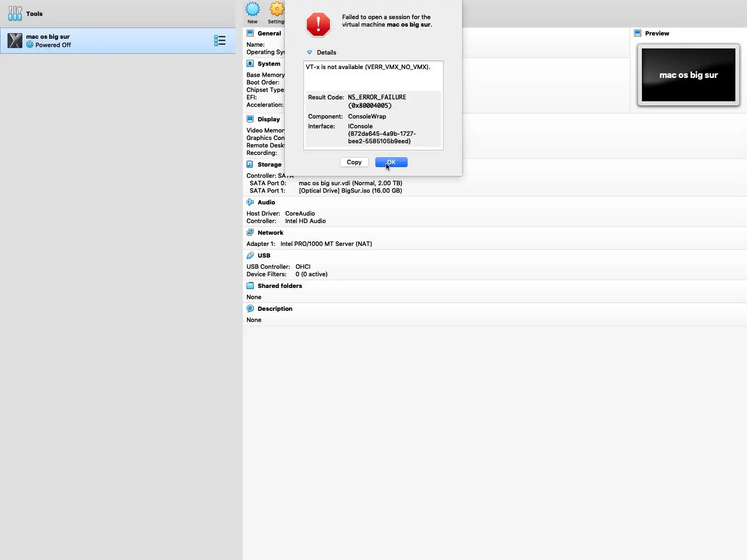Collapse the Details disclosure triangle
Screen dimensions: 747x560
(310, 52)
